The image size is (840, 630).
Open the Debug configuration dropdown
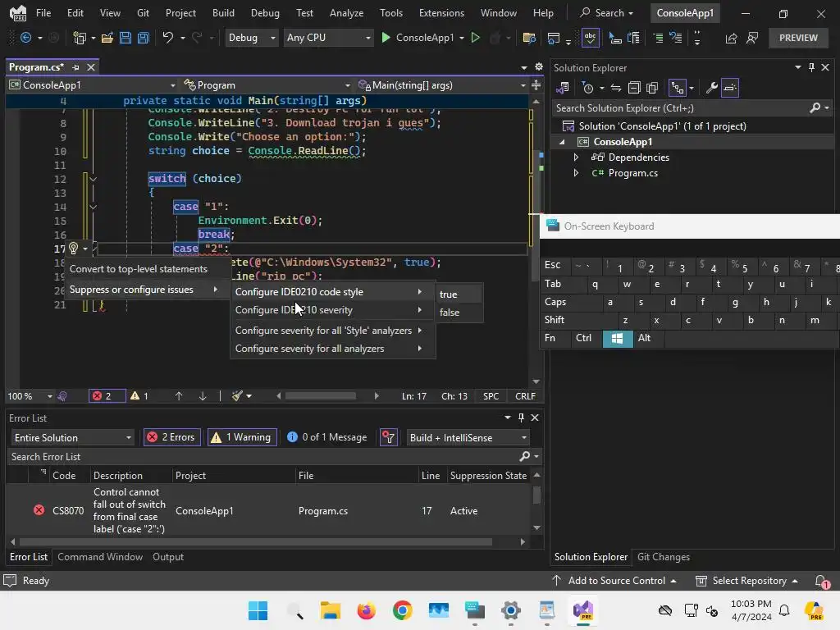(251, 38)
